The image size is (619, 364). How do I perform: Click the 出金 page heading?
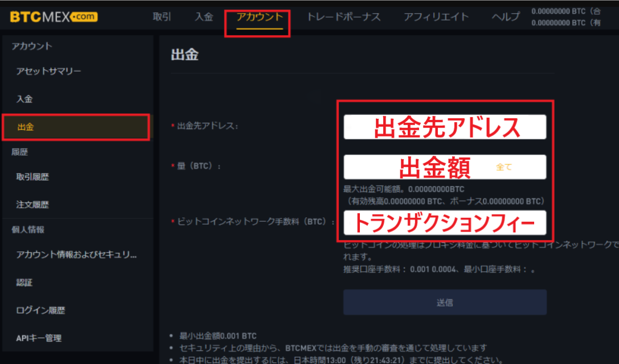(x=185, y=55)
